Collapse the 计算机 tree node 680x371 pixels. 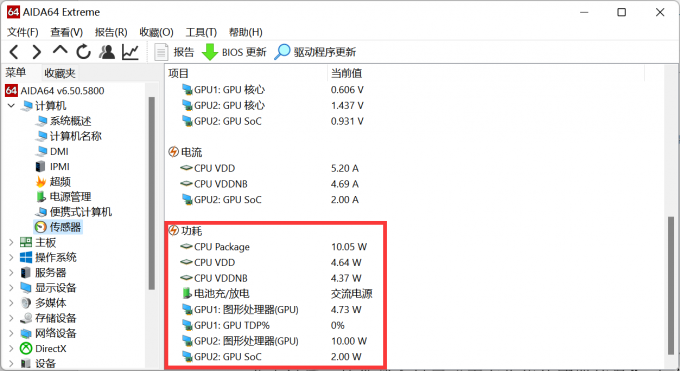coord(11,105)
